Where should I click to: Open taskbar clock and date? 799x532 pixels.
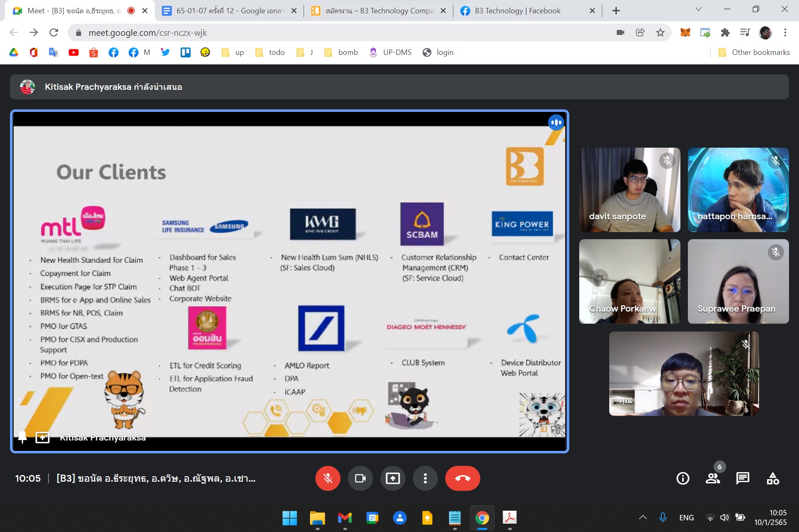click(771, 517)
